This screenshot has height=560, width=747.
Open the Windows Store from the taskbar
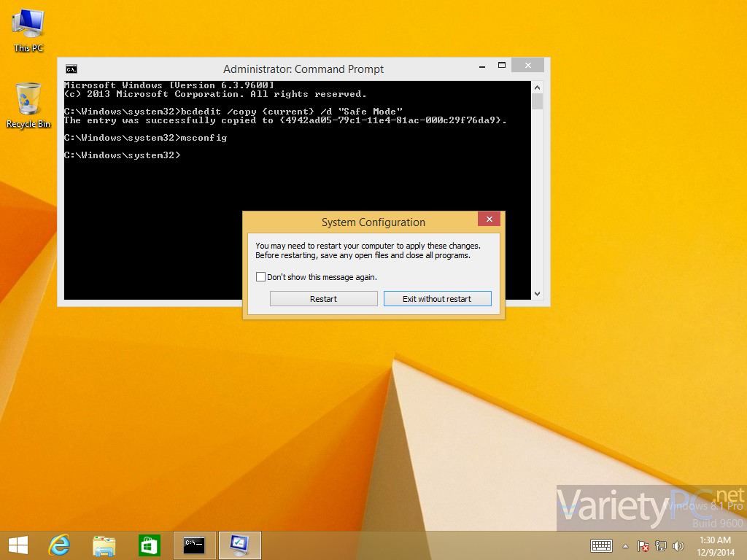(149, 545)
